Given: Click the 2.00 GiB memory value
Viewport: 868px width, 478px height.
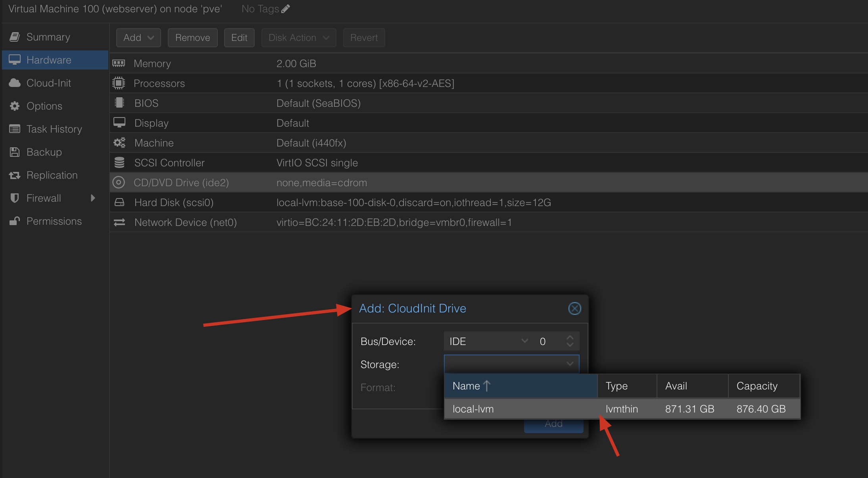Looking at the screenshot, I should pos(296,64).
